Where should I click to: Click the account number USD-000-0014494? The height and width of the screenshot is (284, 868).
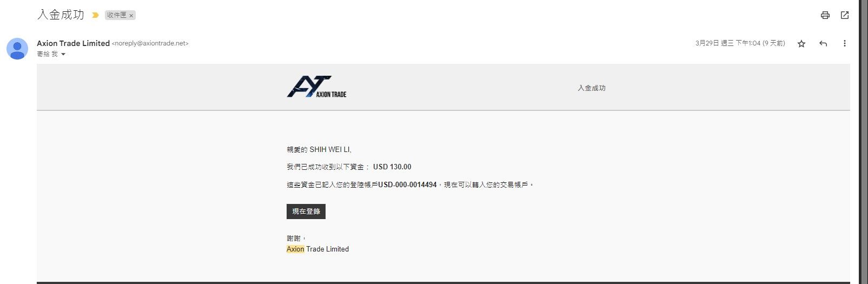click(x=408, y=184)
